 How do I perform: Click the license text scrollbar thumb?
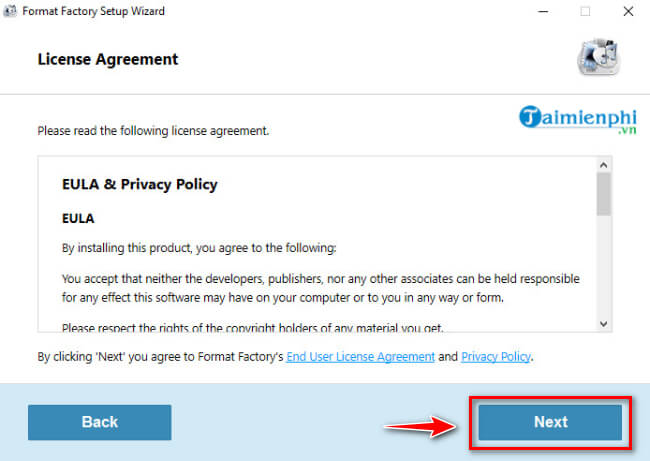[603, 193]
